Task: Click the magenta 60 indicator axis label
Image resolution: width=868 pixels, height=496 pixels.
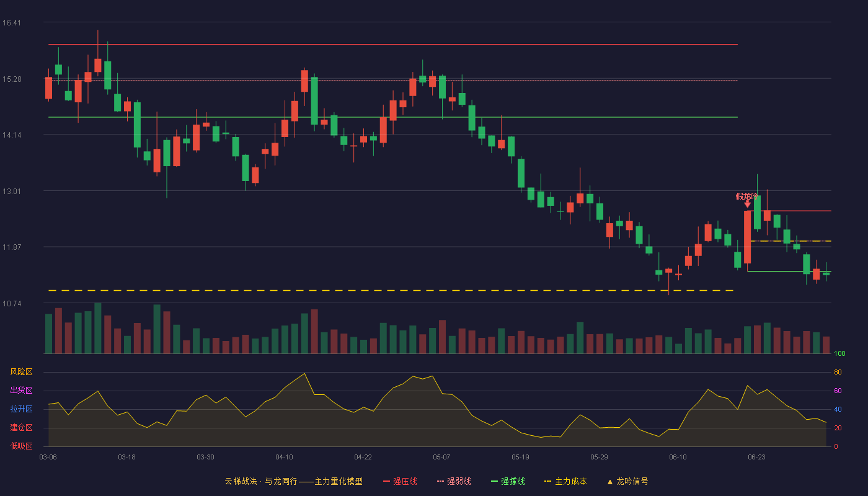Action: pyautogui.click(x=838, y=391)
